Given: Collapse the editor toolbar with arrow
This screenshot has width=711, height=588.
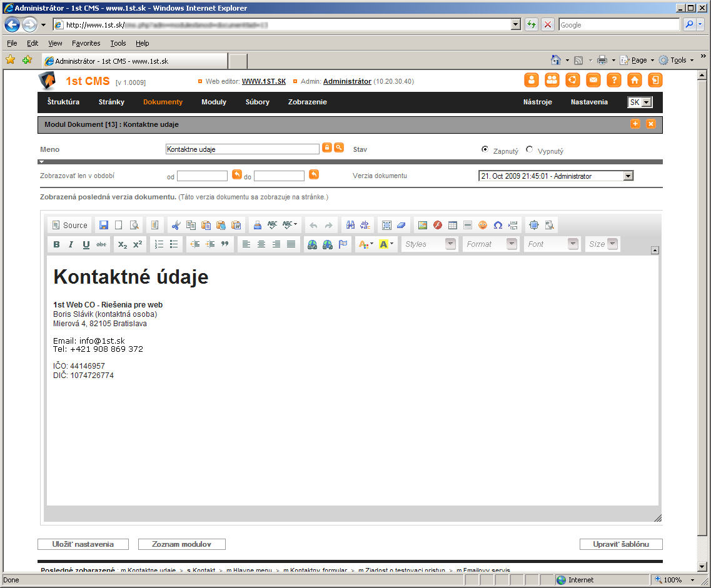Looking at the screenshot, I should [655, 251].
